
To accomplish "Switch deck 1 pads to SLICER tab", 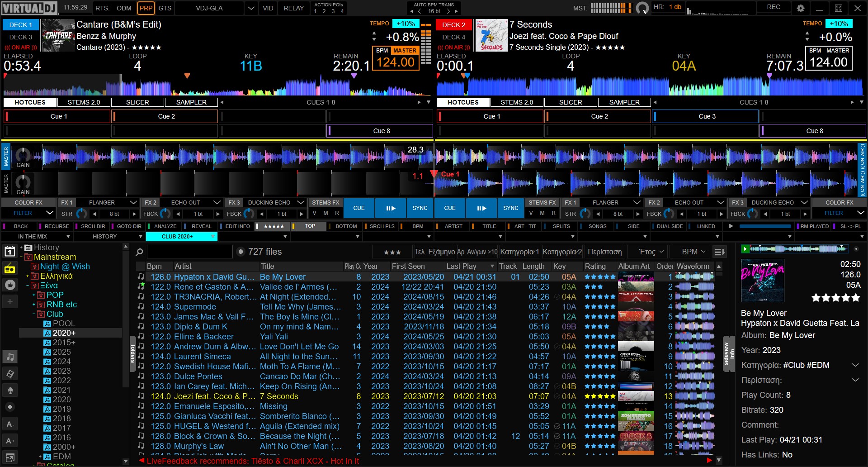I will [x=137, y=102].
